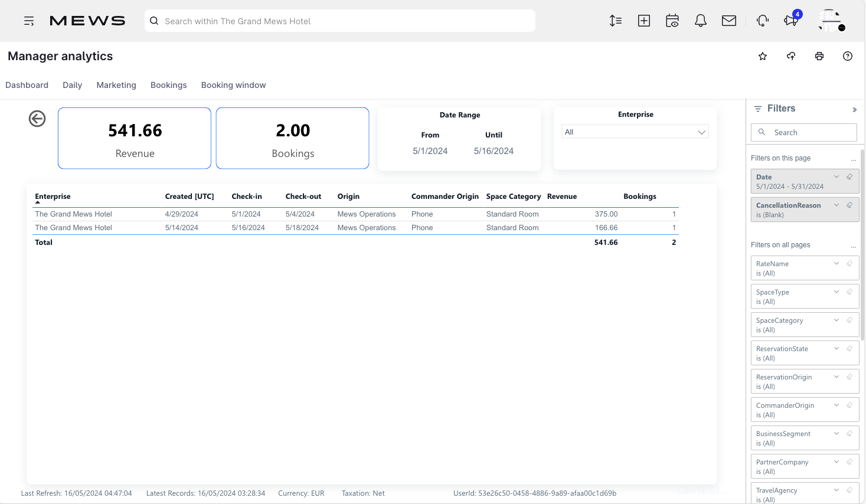Expand the Date filter card

tap(836, 176)
